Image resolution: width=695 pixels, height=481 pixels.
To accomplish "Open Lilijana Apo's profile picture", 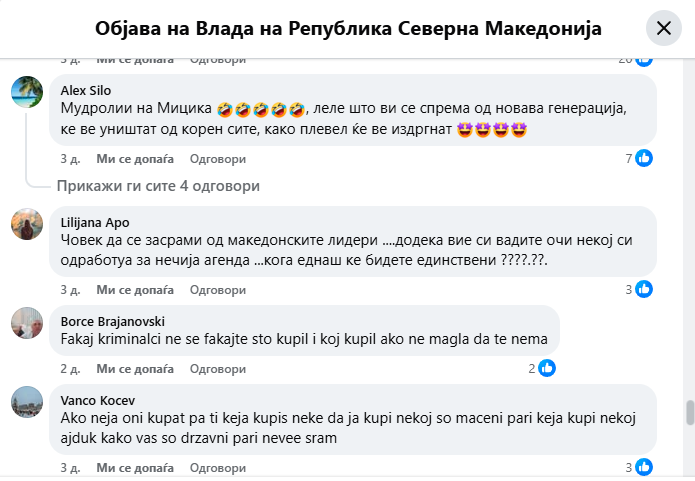I will tap(26, 225).
